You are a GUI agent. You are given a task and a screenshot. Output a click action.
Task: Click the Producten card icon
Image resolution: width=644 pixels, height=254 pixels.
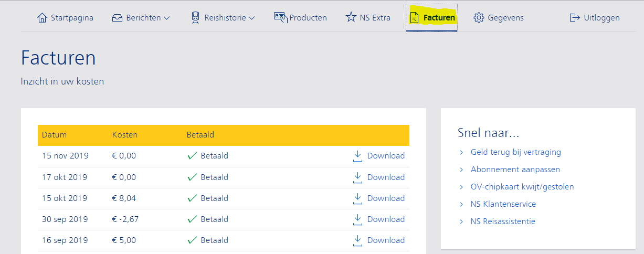click(x=280, y=17)
